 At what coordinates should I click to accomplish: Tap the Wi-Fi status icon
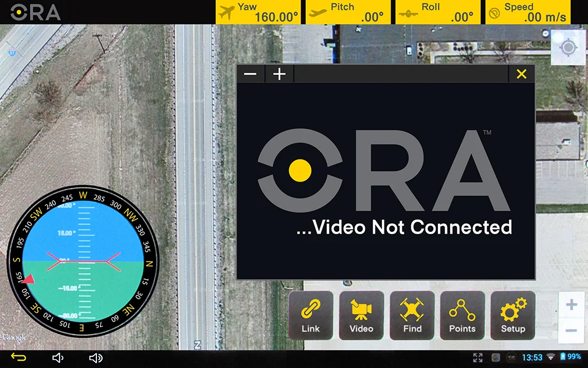click(550, 357)
